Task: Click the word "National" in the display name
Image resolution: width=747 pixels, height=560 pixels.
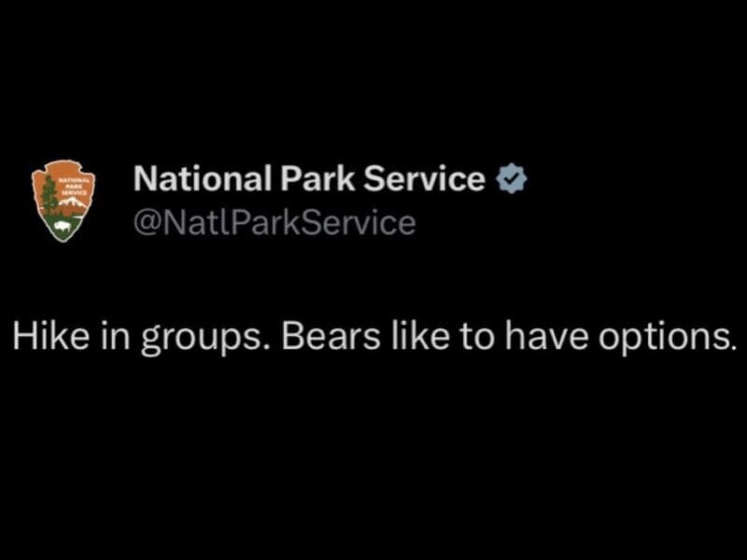Action: click(200, 178)
